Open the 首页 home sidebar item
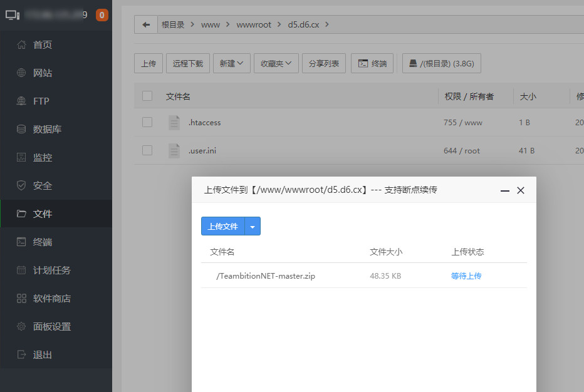This screenshot has width=584, height=392. [x=56, y=44]
